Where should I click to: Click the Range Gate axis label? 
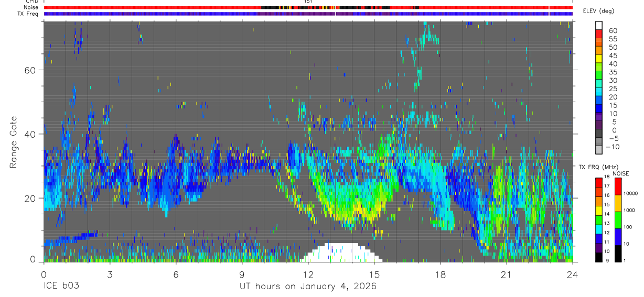(x=14, y=141)
